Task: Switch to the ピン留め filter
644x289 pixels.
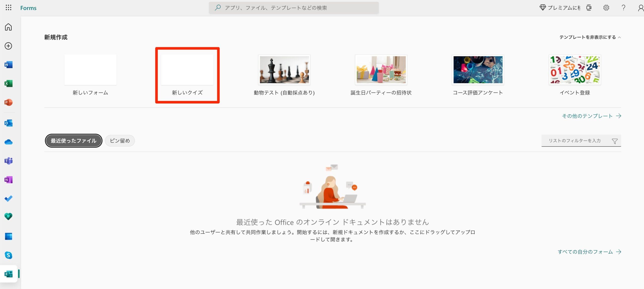Action: [x=120, y=141]
